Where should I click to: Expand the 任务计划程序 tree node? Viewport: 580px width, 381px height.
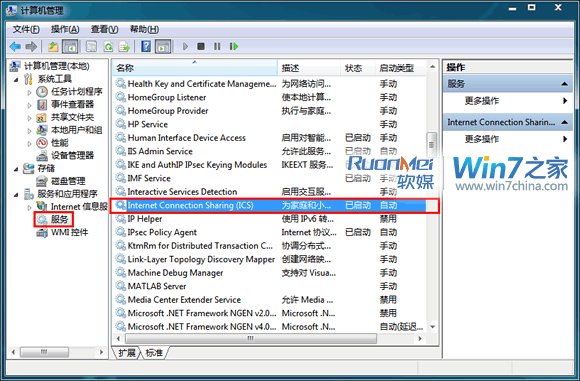coord(29,92)
